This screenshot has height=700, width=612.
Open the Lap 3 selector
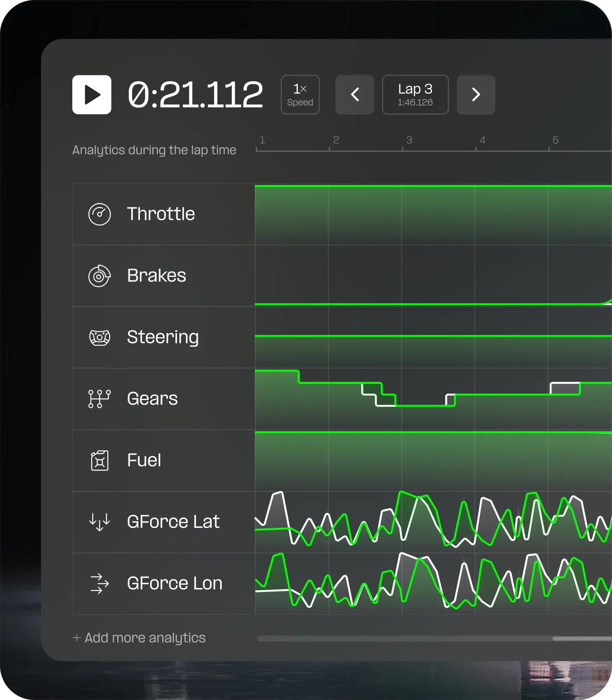point(415,95)
